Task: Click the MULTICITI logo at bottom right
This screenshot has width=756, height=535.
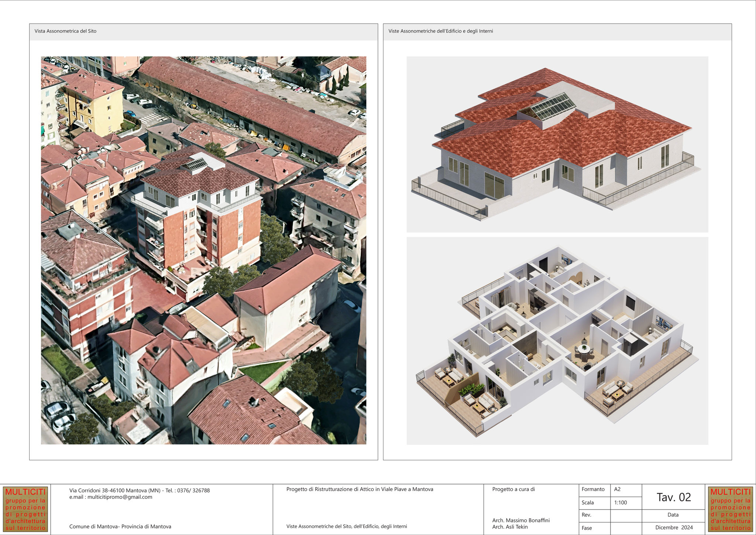Action: (x=731, y=509)
